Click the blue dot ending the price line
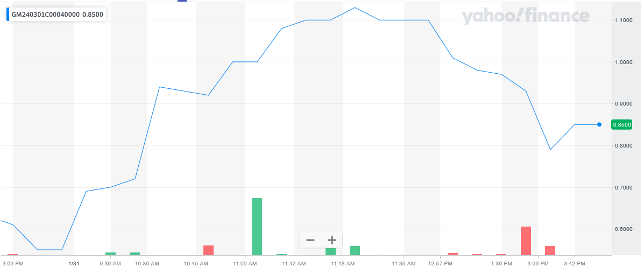Viewport: 644px width, 274px height. coord(599,124)
